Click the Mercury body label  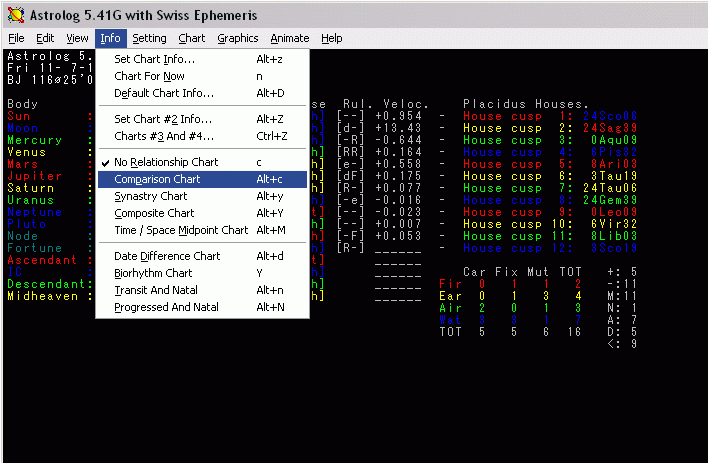pyautogui.click(x=34, y=140)
